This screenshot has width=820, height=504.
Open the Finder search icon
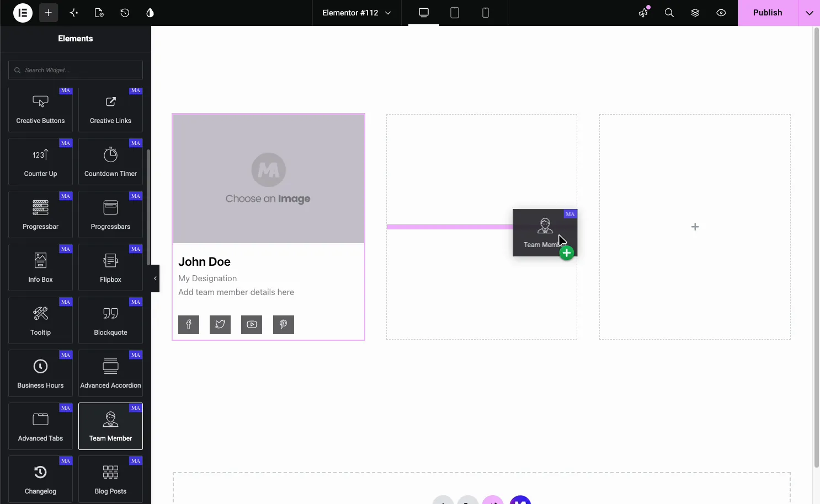pyautogui.click(x=669, y=13)
